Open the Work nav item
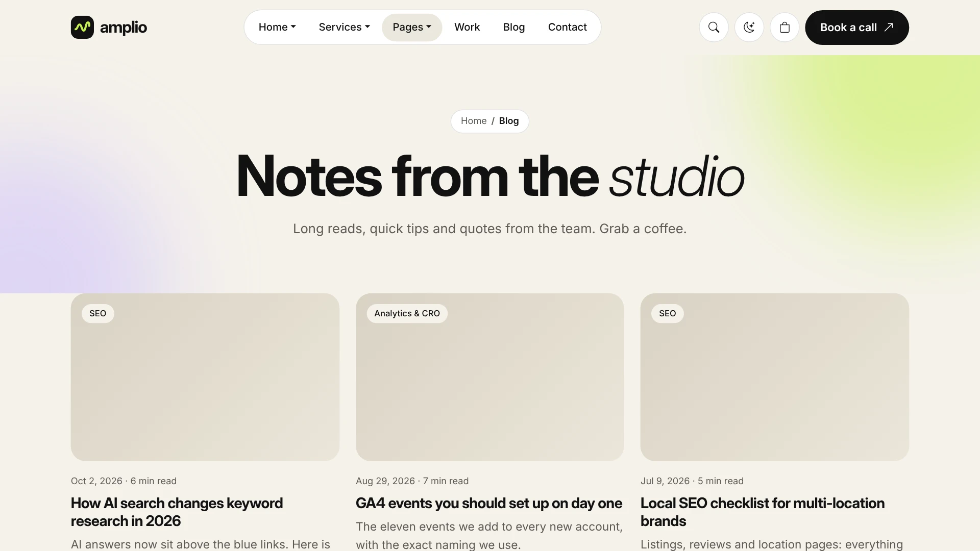 tap(467, 27)
